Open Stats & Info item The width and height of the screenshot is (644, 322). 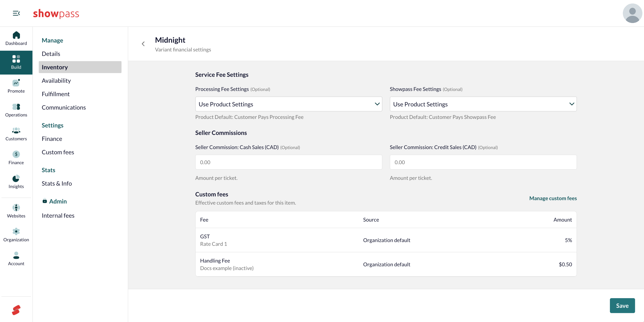pos(57,184)
